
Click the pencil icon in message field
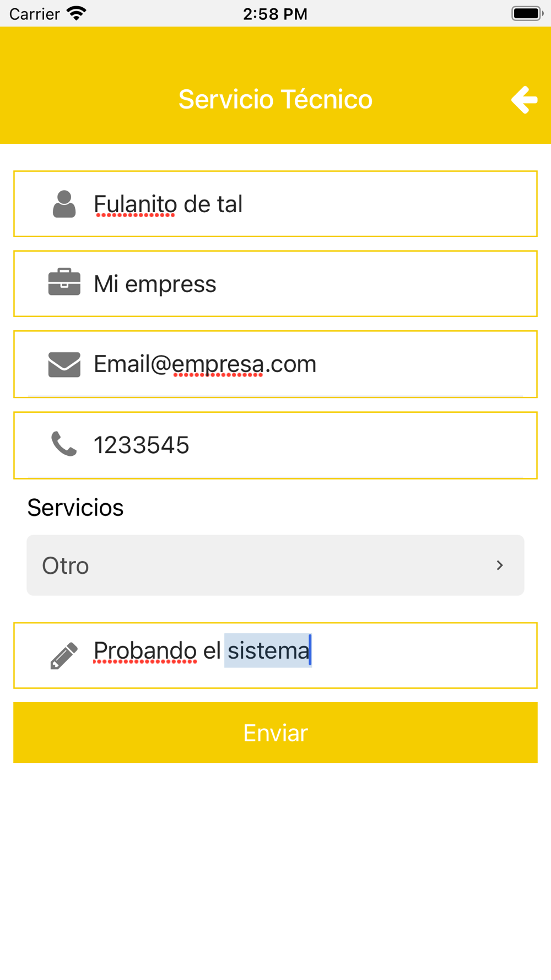(x=64, y=655)
